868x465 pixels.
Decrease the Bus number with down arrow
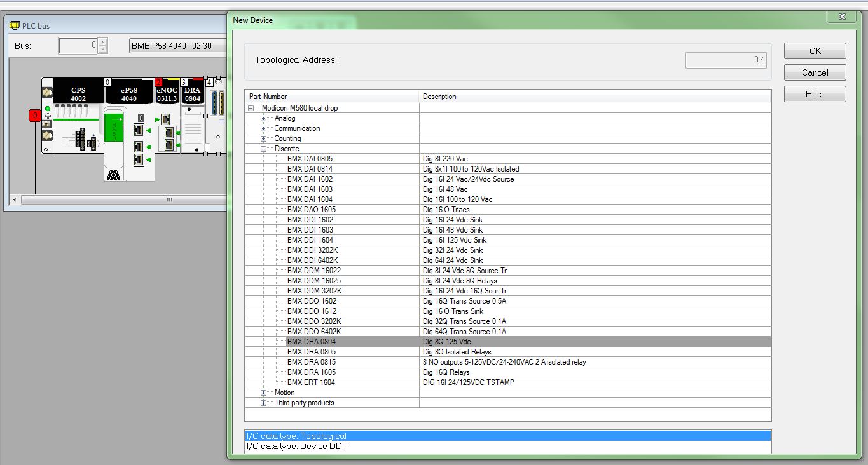103,50
